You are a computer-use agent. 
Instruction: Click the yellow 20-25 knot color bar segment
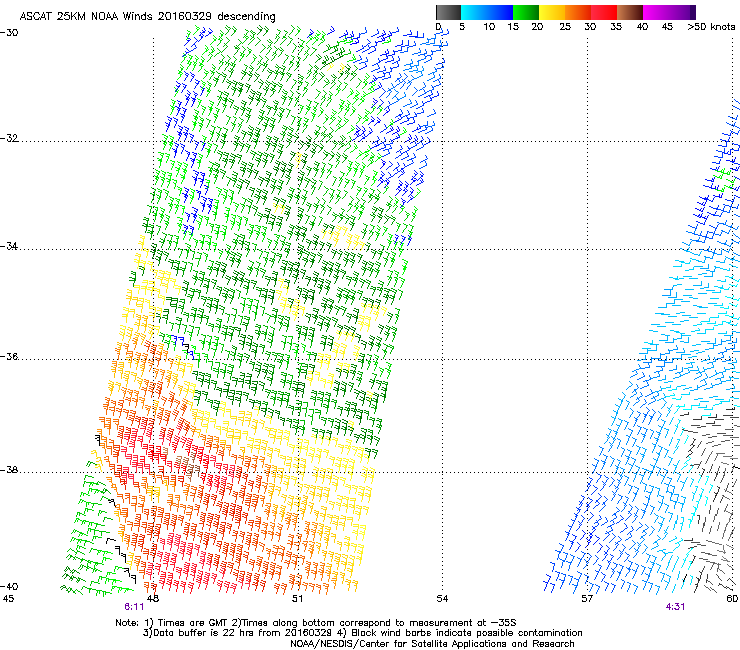tap(552, 12)
